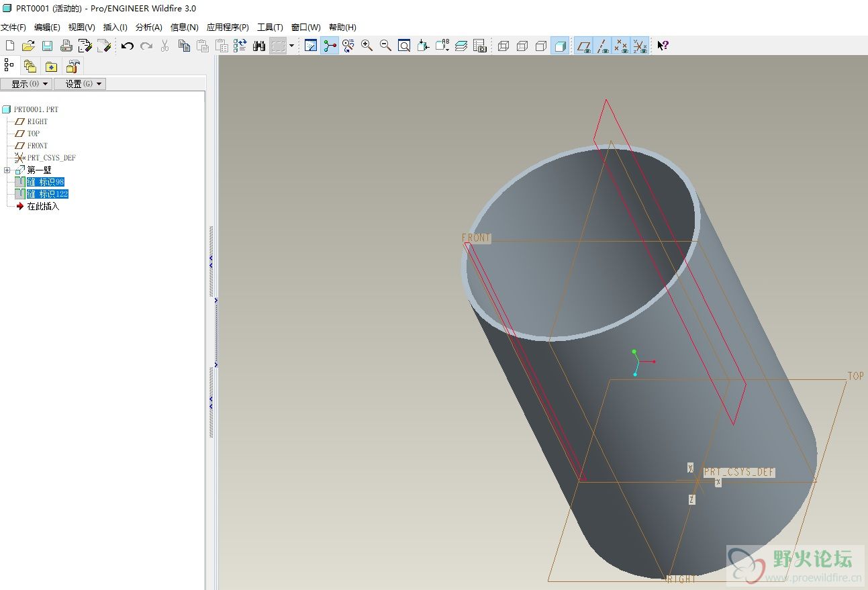Click the Copy icon
This screenshot has width=868, height=590.
coord(184,46)
